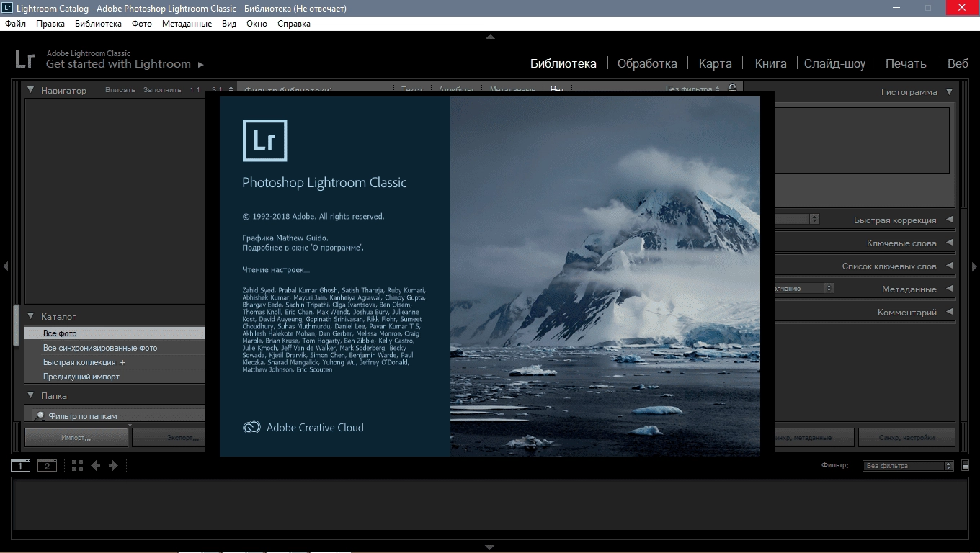Open the Метаданные menu in menu bar
Viewport: 980px width, 553px height.
[187, 24]
